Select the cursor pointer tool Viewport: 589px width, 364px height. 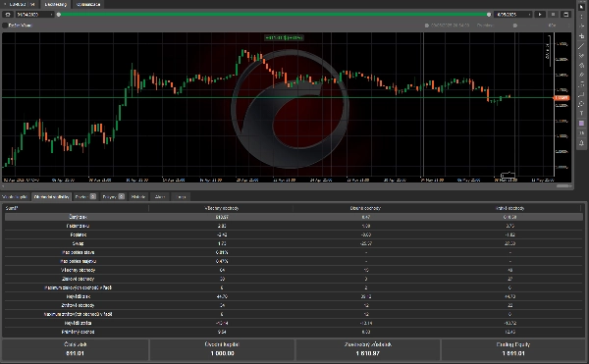click(x=581, y=7)
